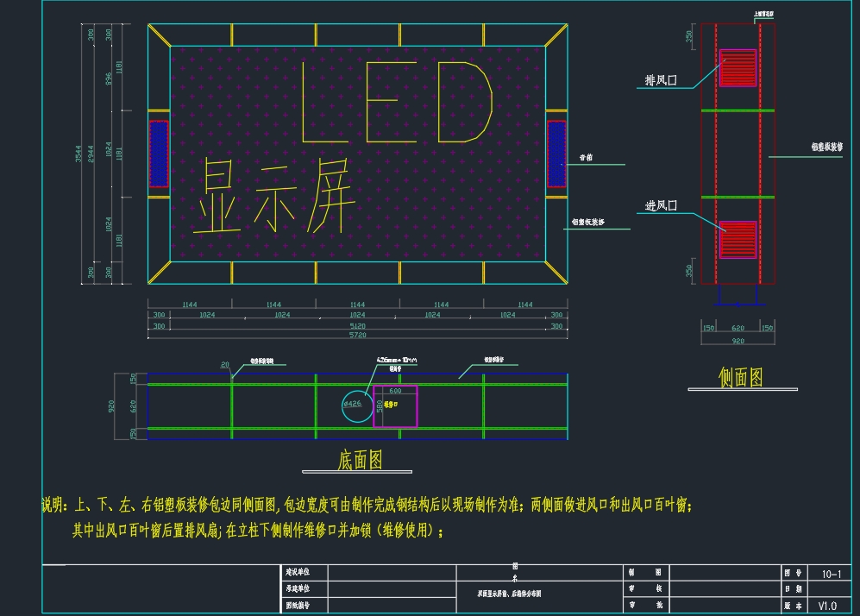Click the "进风口" air intake label
The image size is (860, 616).
point(661,205)
